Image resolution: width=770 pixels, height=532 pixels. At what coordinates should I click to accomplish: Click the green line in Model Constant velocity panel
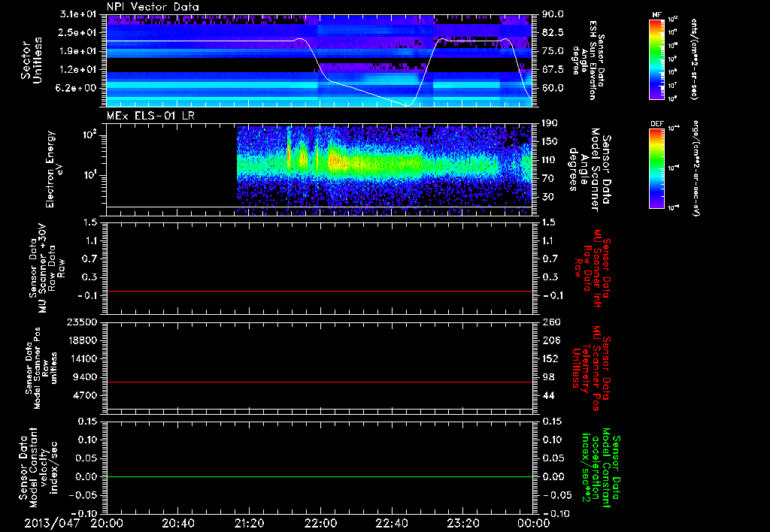pos(319,476)
